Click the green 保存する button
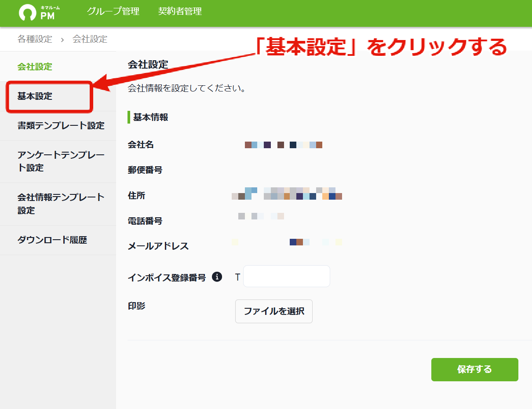This screenshot has width=532, height=409. pos(475,369)
